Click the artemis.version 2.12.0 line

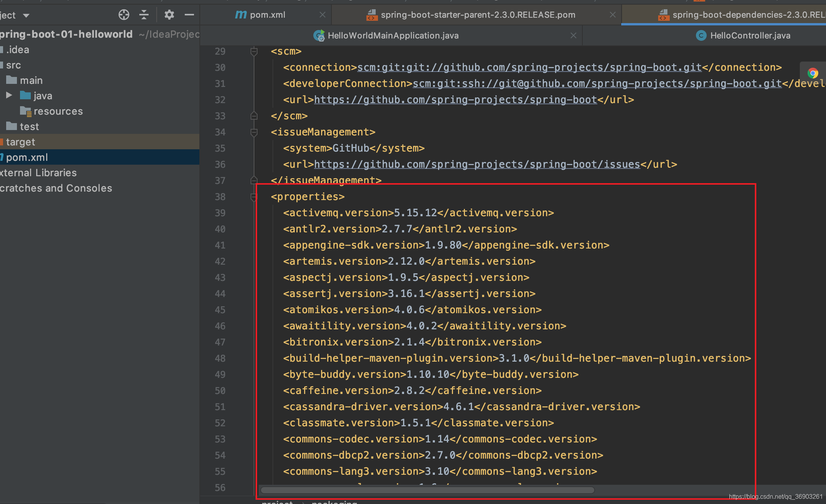click(409, 261)
